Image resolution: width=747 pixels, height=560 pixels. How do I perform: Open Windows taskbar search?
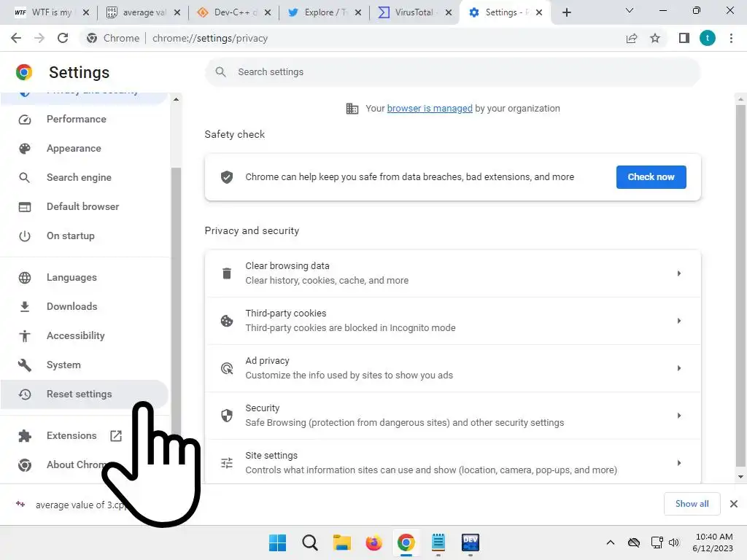coord(309,542)
